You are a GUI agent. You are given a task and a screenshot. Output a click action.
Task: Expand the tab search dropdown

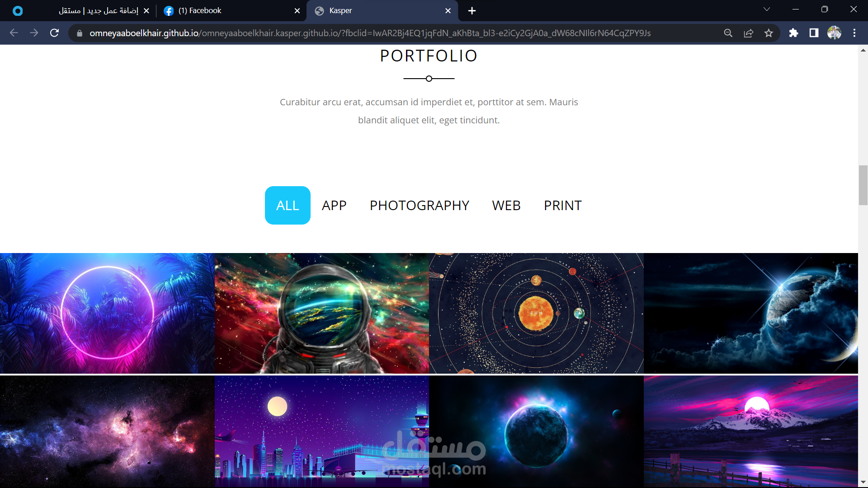[767, 9]
